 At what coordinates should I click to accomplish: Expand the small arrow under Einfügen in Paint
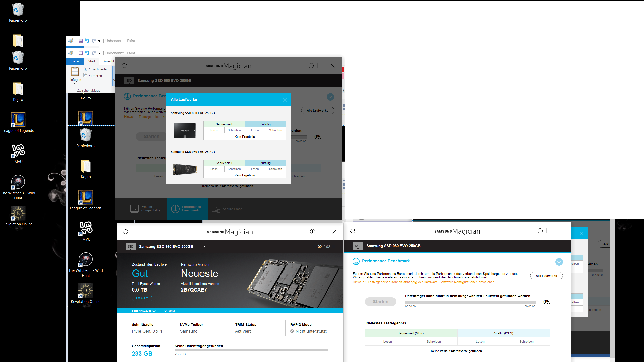tap(75, 84)
